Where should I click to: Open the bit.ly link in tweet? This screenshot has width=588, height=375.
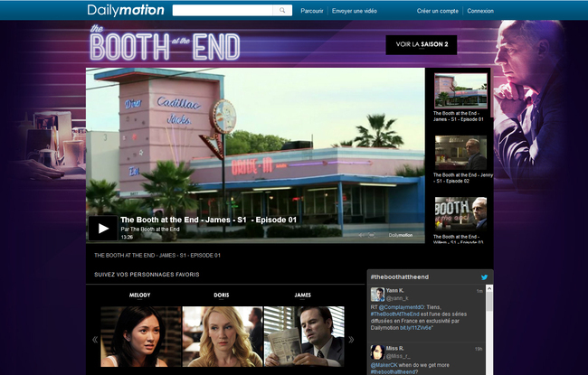coord(415,328)
